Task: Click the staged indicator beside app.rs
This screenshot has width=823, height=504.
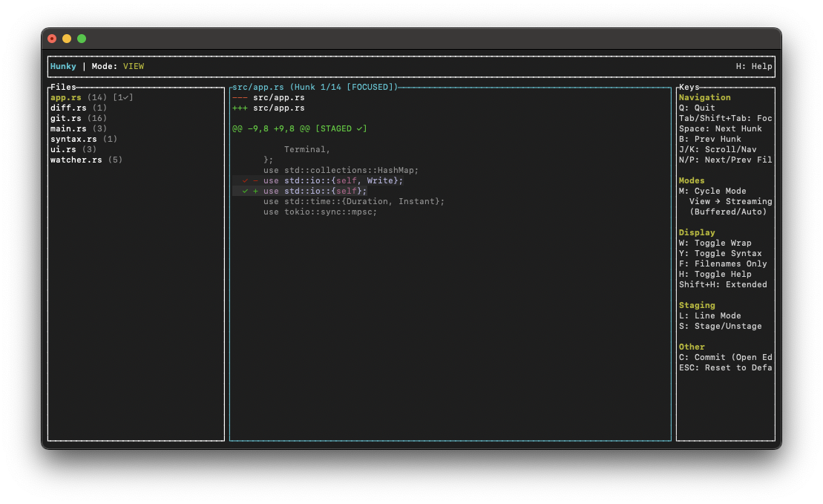Action: (123, 97)
